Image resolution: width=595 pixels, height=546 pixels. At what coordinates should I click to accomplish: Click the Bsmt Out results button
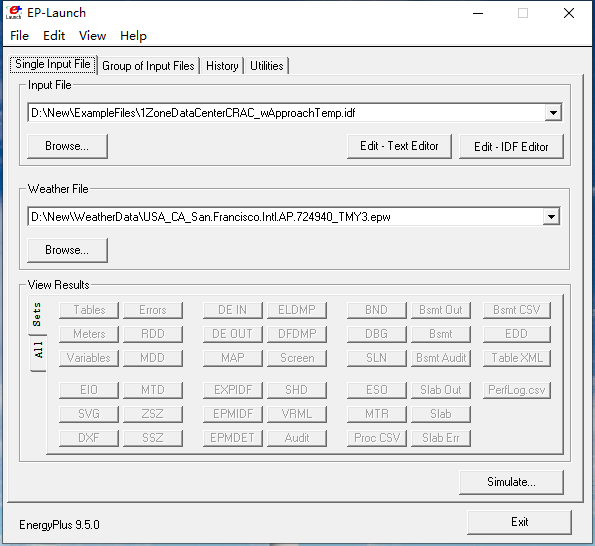(x=441, y=310)
